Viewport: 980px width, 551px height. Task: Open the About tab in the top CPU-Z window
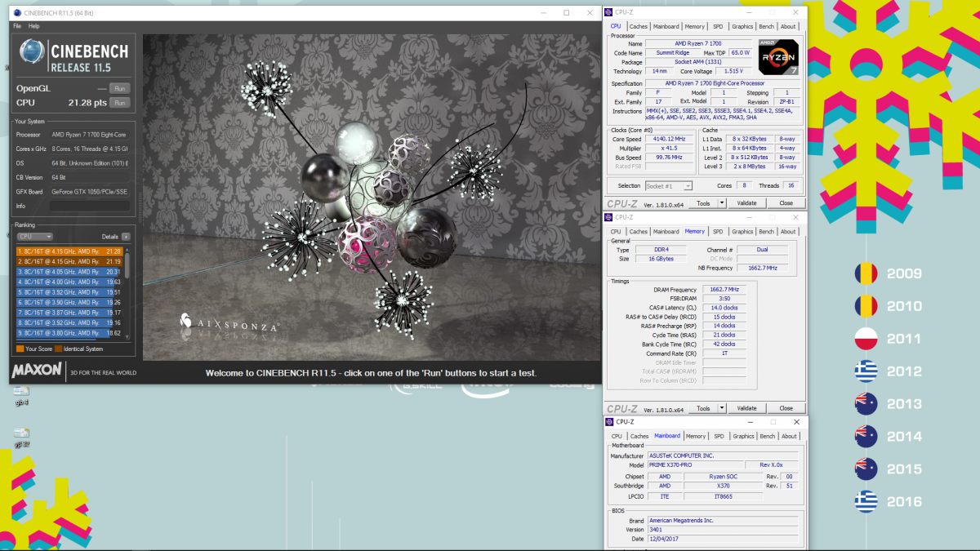point(788,27)
